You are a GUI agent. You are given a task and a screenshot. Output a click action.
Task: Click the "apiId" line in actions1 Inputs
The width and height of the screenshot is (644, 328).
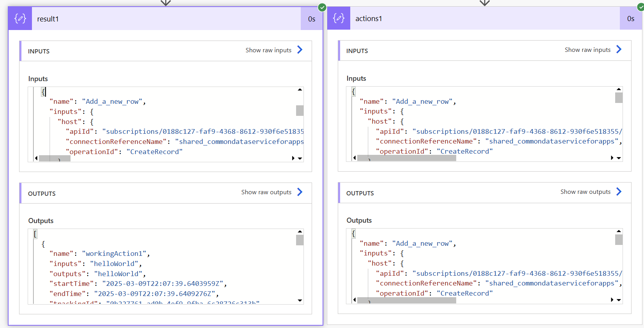click(499, 131)
